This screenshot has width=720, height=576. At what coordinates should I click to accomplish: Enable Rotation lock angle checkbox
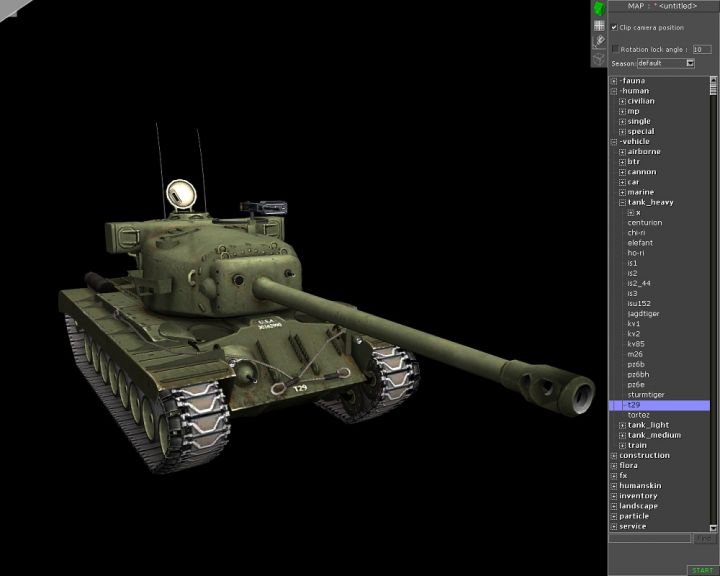tap(615, 48)
